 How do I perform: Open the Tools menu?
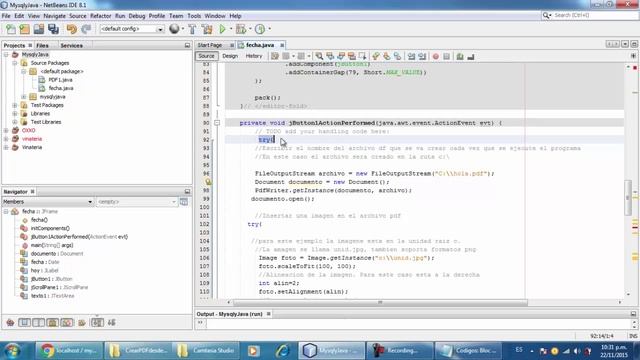194,16
